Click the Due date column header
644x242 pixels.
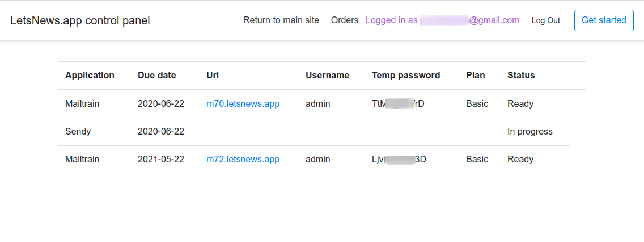click(x=157, y=76)
